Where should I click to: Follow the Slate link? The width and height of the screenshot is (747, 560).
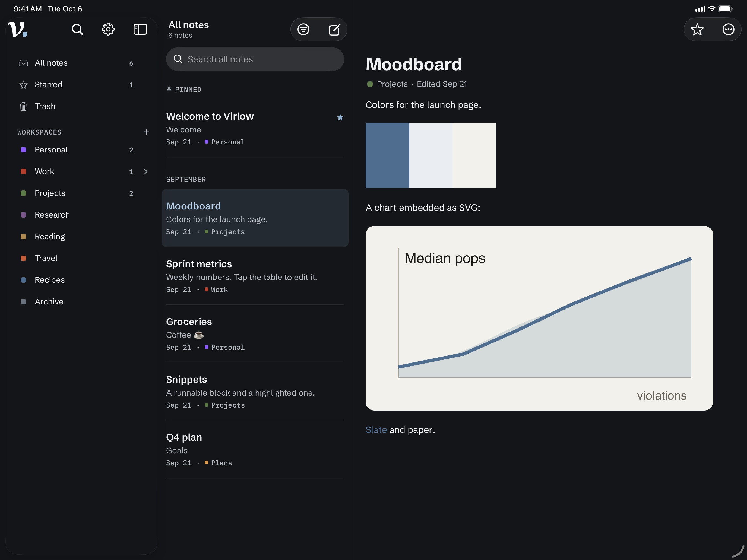click(x=376, y=430)
